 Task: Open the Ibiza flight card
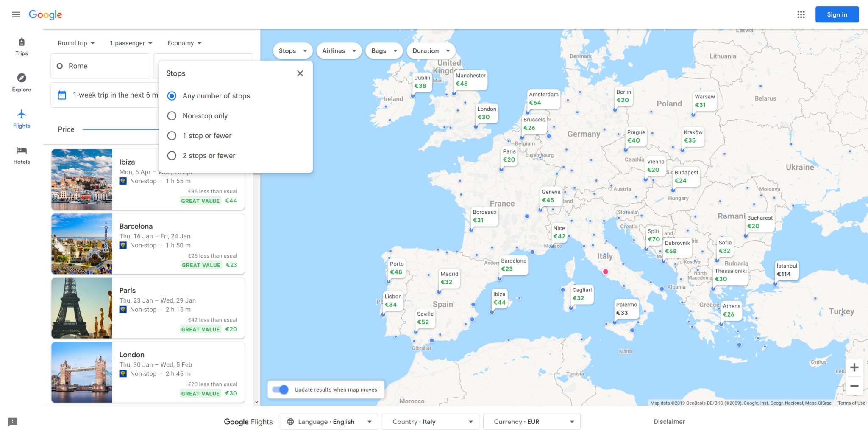click(x=148, y=179)
